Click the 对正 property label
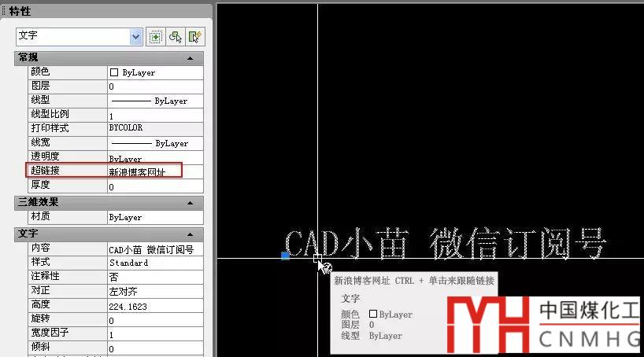The image size is (644, 357). point(40,290)
